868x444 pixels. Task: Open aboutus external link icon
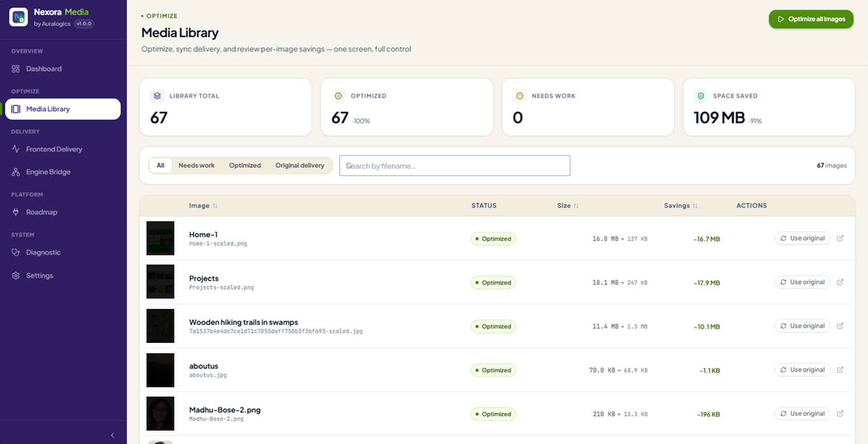pos(840,370)
